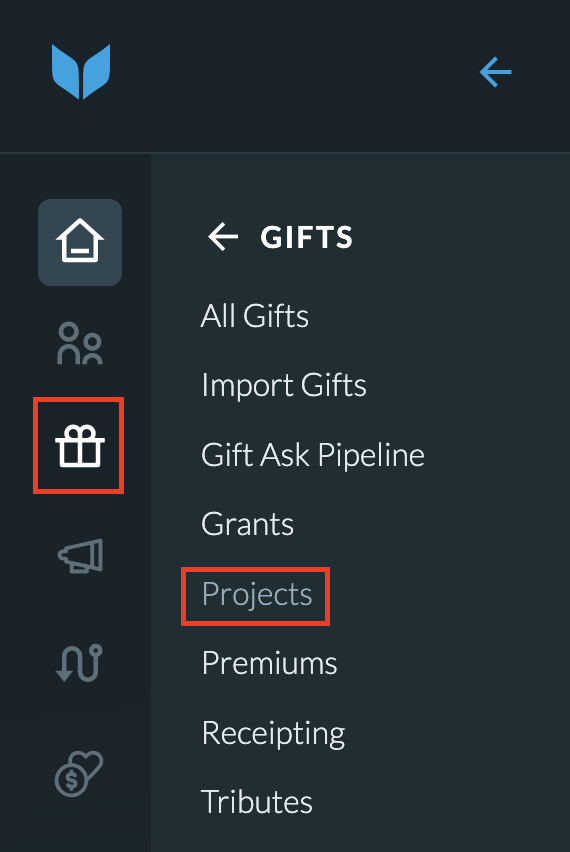Click the blue Virtuous leaf logo
Viewport: 570px width, 852px height.
click(x=81, y=72)
